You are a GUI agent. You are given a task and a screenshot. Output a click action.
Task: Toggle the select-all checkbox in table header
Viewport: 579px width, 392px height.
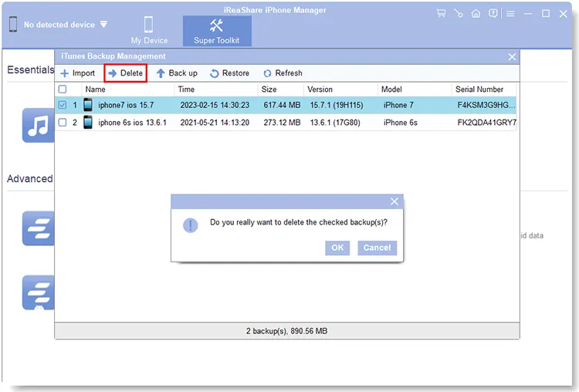(63, 89)
